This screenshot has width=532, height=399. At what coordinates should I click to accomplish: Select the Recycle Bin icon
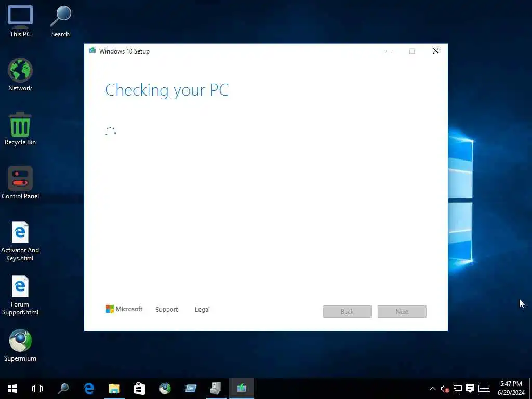click(20, 129)
